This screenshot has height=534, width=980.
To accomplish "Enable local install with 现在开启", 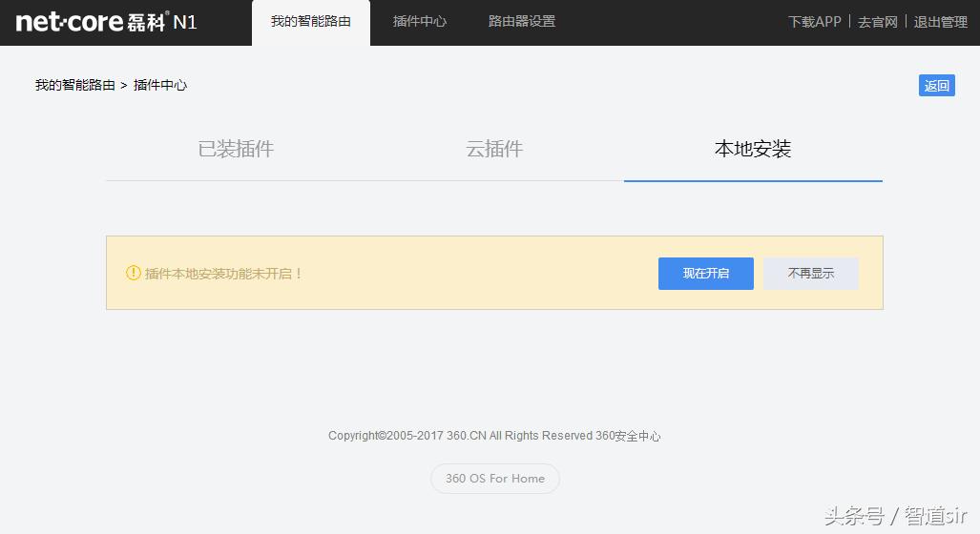I will click(x=705, y=274).
